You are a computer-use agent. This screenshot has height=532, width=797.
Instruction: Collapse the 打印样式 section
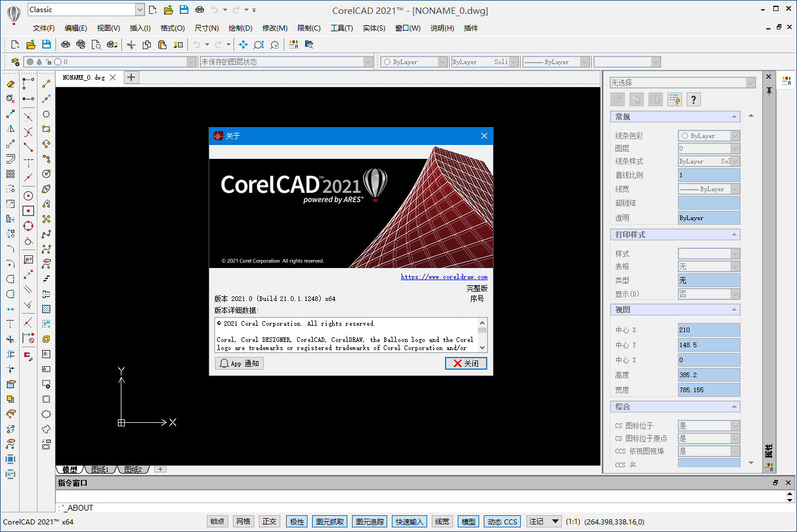tap(735, 235)
